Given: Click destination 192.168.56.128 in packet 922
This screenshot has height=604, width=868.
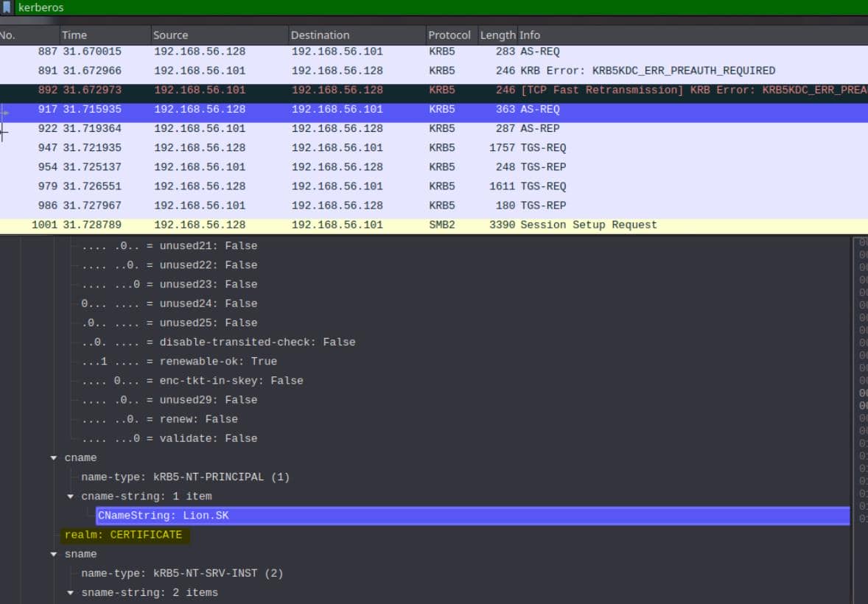Looking at the screenshot, I should point(337,128).
